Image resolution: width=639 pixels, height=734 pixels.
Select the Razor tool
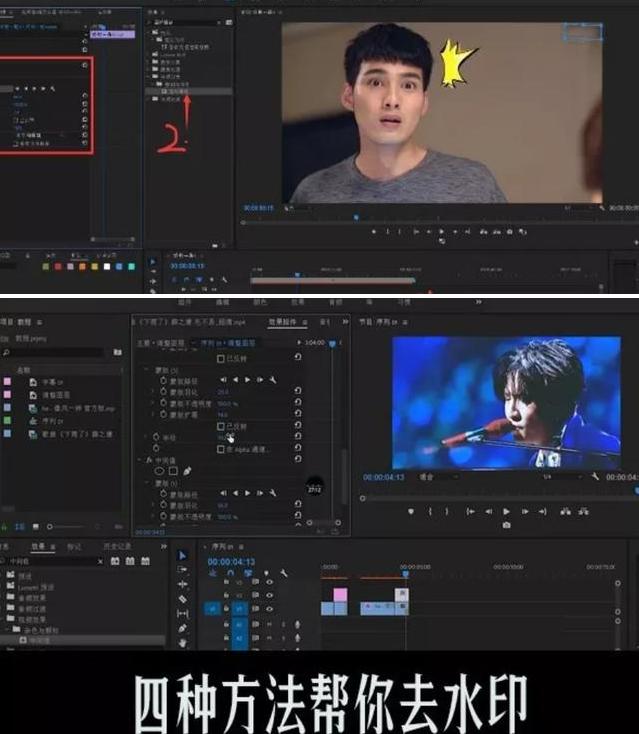click(x=183, y=599)
